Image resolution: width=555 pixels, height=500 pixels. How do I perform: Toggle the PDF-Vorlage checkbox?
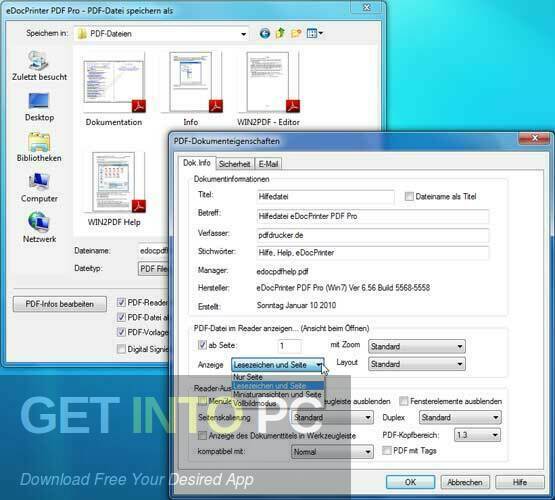pyautogui.click(x=121, y=332)
